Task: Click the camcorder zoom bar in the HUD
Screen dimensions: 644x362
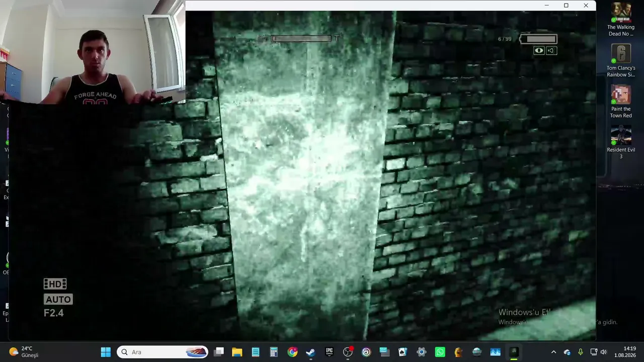Action: (301, 38)
